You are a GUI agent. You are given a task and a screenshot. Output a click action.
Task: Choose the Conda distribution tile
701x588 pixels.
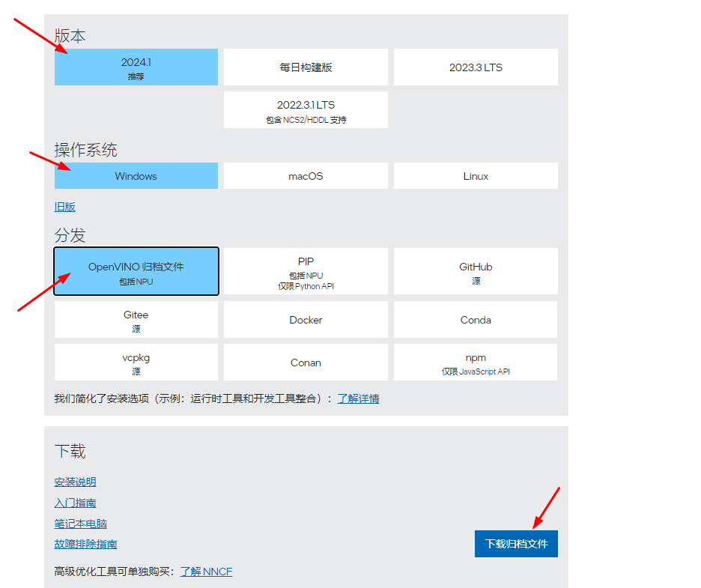coord(476,320)
